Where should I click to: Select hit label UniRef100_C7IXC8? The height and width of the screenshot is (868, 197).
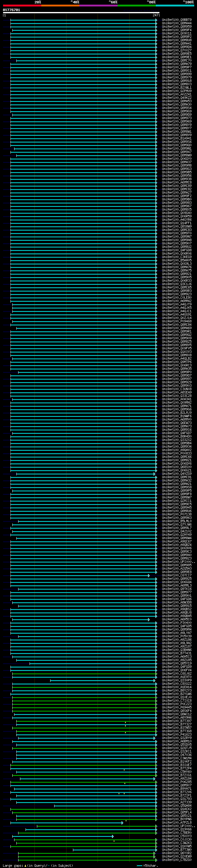[x=177, y=701]
